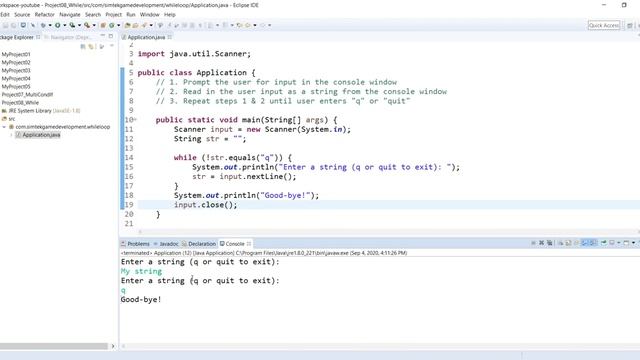640x360 pixels.
Task: Click the New Java Class toolbar icon
Action: [x=111, y=25]
